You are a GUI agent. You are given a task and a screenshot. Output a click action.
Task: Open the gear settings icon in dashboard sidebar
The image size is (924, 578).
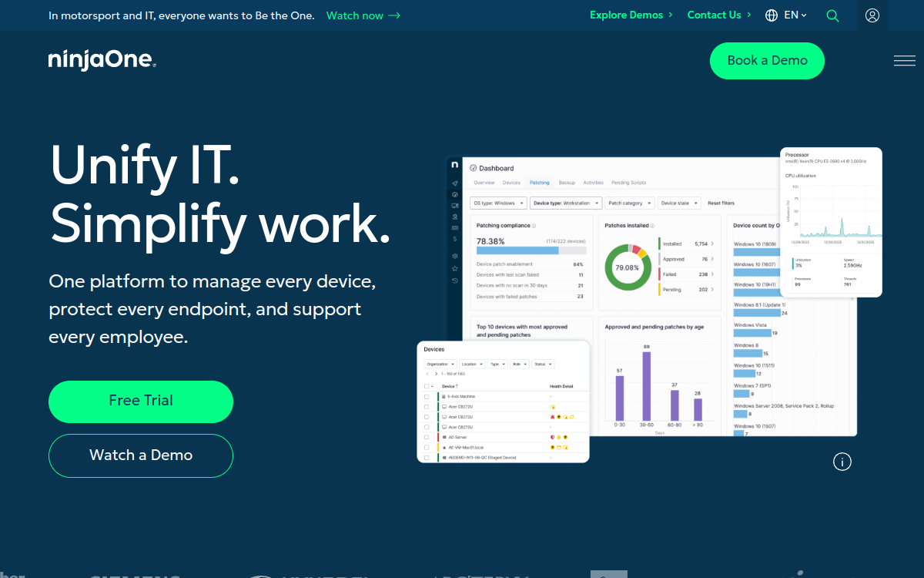[x=455, y=256]
